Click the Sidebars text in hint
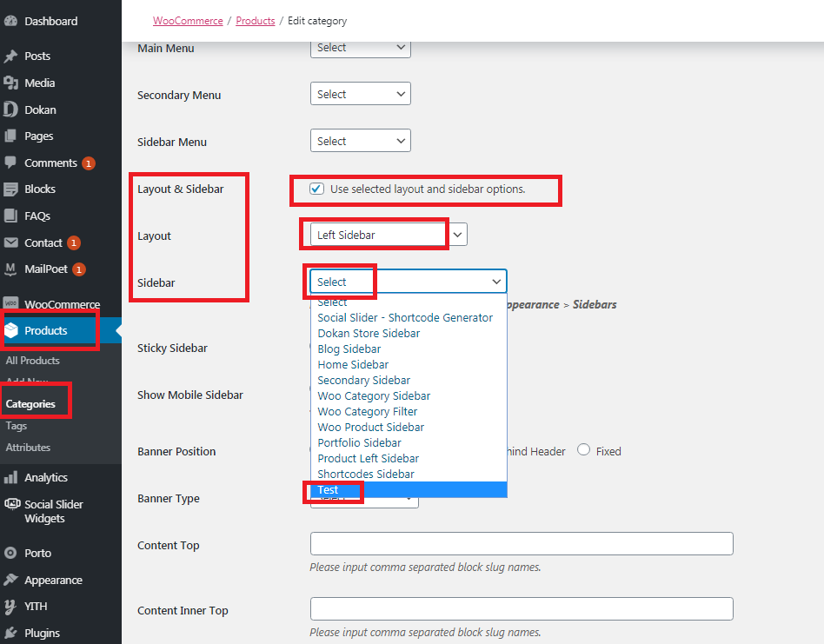This screenshot has width=824, height=644. (595, 305)
